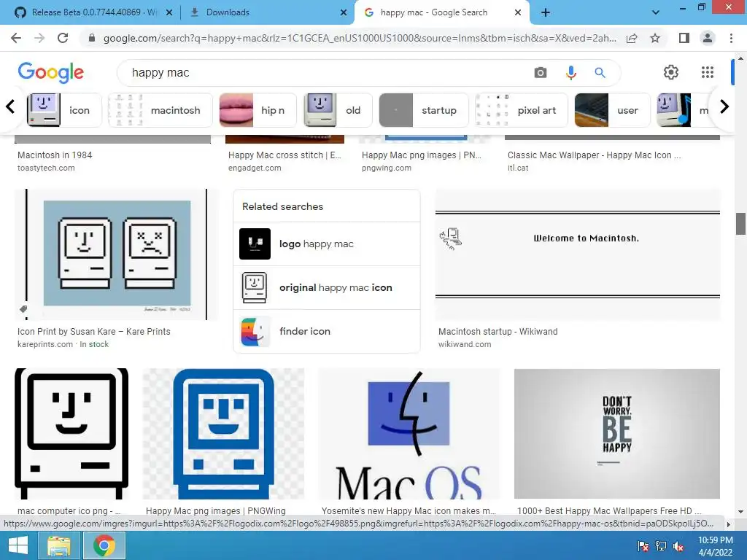Screen dimensions: 747x560
Task: Click the muted volume tray icon
Action: click(678, 546)
